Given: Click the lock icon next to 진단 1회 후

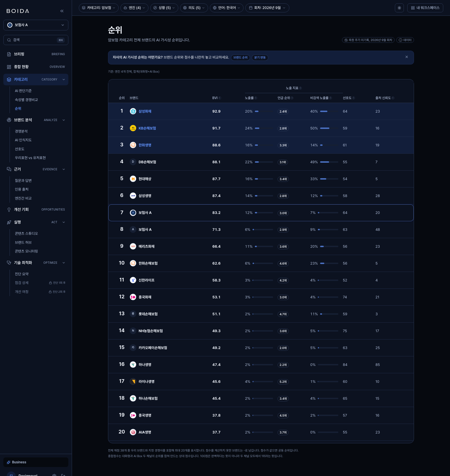Looking at the screenshot, I should (x=50, y=283).
